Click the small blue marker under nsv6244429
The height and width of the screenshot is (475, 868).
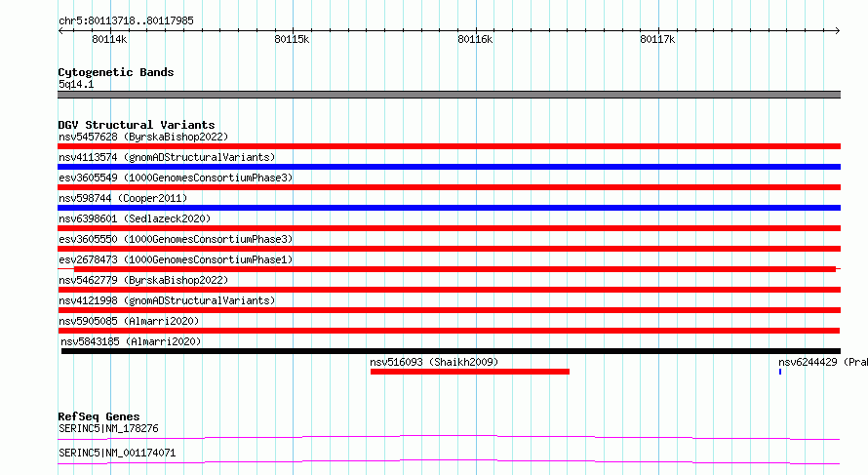(x=780, y=372)
